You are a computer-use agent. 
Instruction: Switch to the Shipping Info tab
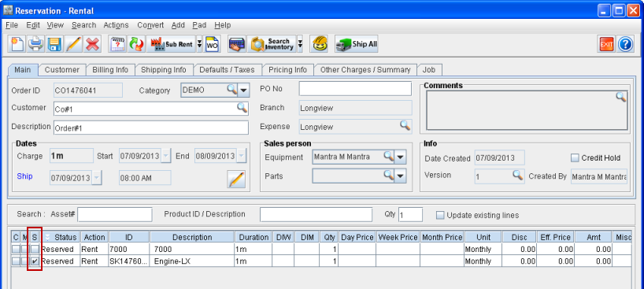coord(164,70)
